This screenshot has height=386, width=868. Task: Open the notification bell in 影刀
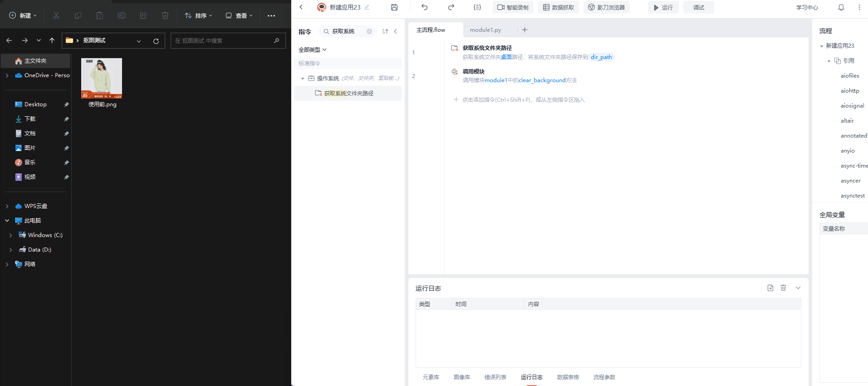841,7
